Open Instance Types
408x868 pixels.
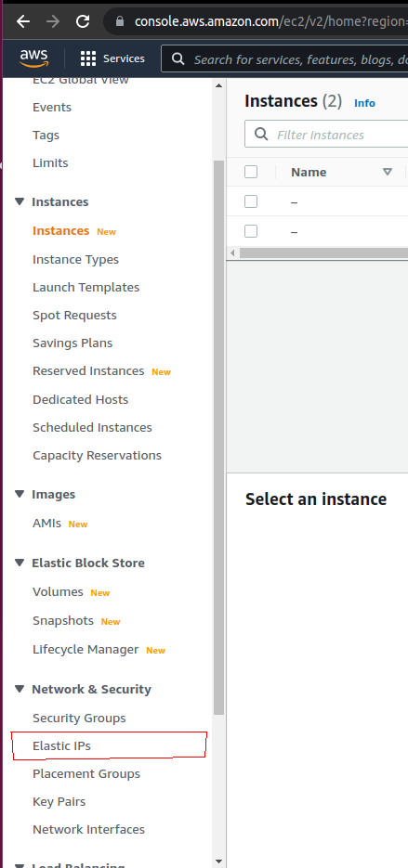[x=75, y=260]
